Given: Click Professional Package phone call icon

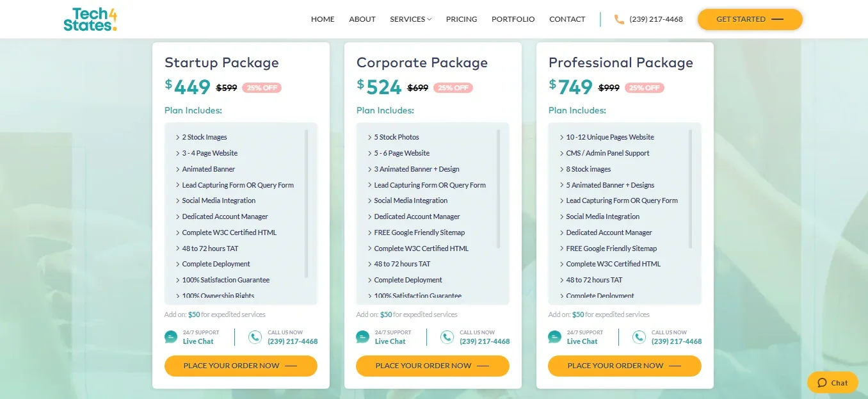Looking at the screenshot, I should point(639,337).
